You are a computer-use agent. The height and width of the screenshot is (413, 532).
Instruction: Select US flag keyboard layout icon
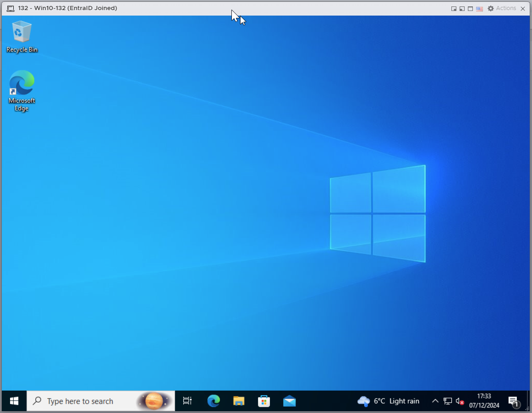479,9
